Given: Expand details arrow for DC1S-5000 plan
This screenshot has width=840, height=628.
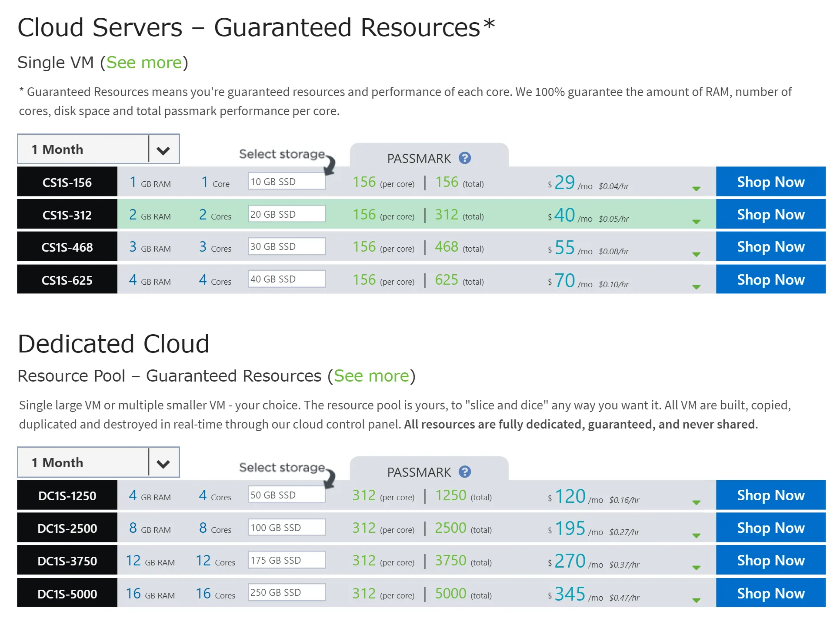Looking at the screenshot, I should 697,600.
